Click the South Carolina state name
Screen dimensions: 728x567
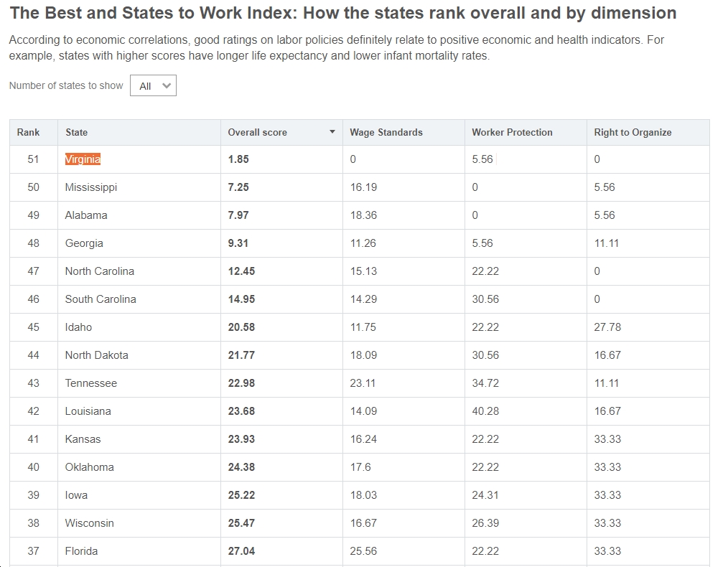(x=101, y=299)
